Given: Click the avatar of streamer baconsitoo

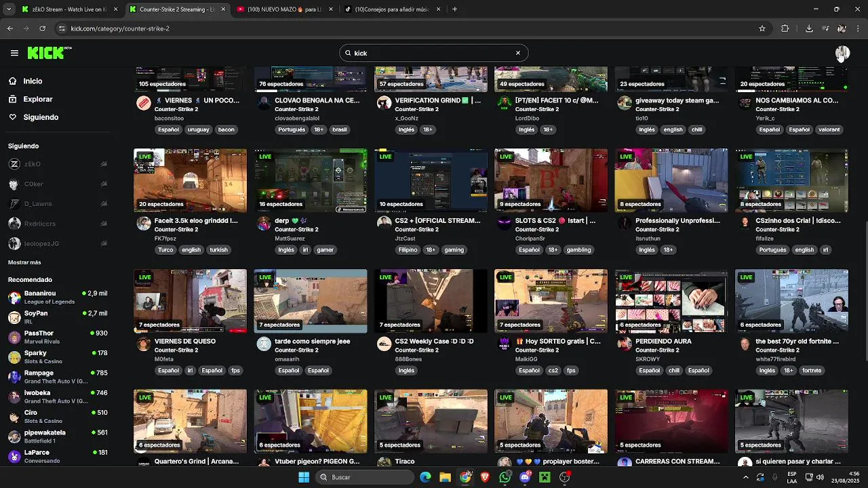Looking at the screenshot, I should coord(144,103).
